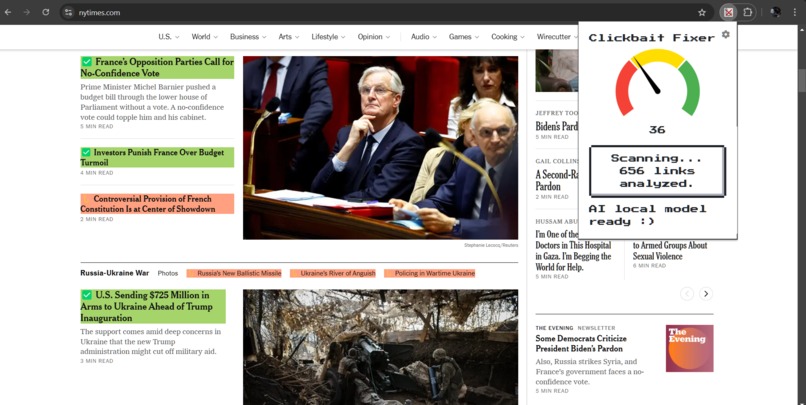The width and height of the screenshot is (806, 405).
Task: Expand the Arts navigation menu
Action: [x=289, y=36]
